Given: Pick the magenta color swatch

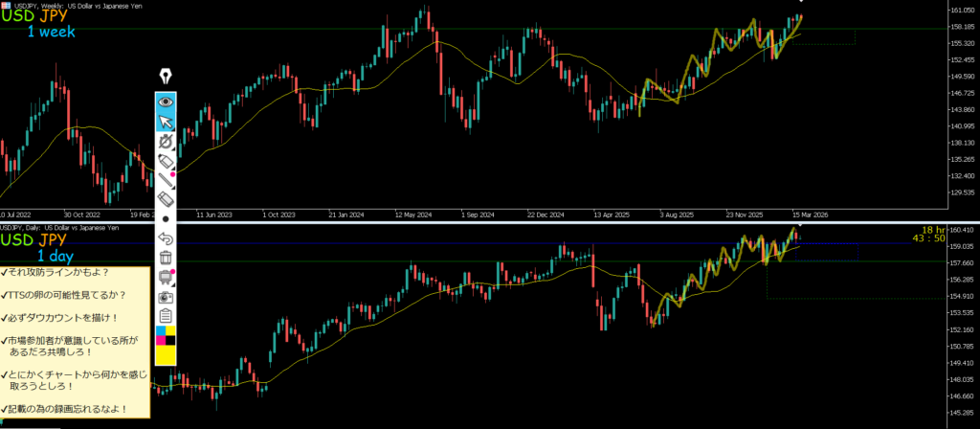Looking at the screenshot, I should tap(161, 340).
